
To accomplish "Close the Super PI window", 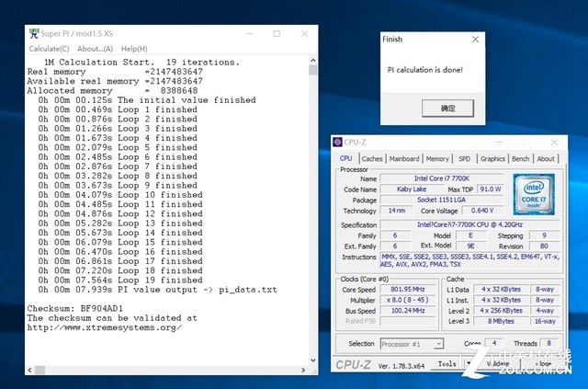I will [x=304, y=34].
